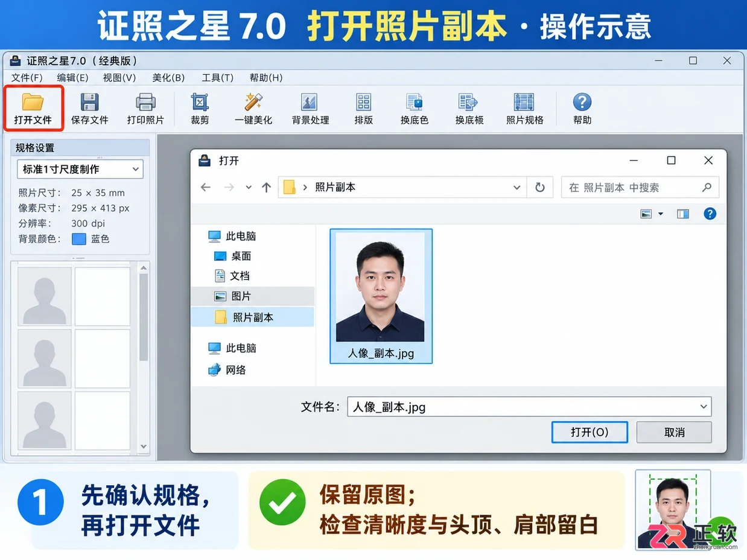The image size is (747, 560).
Task: Click the 打印照片 printer icon
Action: [x=145, y=102]
